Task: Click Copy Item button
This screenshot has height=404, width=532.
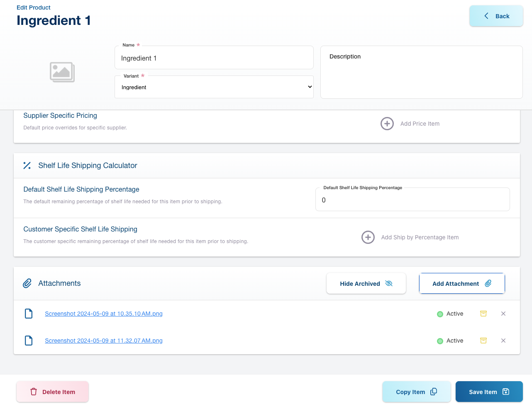Action: (x=416, y=392)
